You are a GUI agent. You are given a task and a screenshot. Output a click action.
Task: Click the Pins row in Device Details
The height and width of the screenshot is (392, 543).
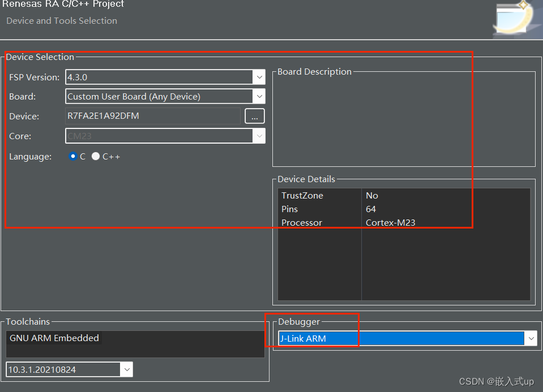[x=404, y=209]
